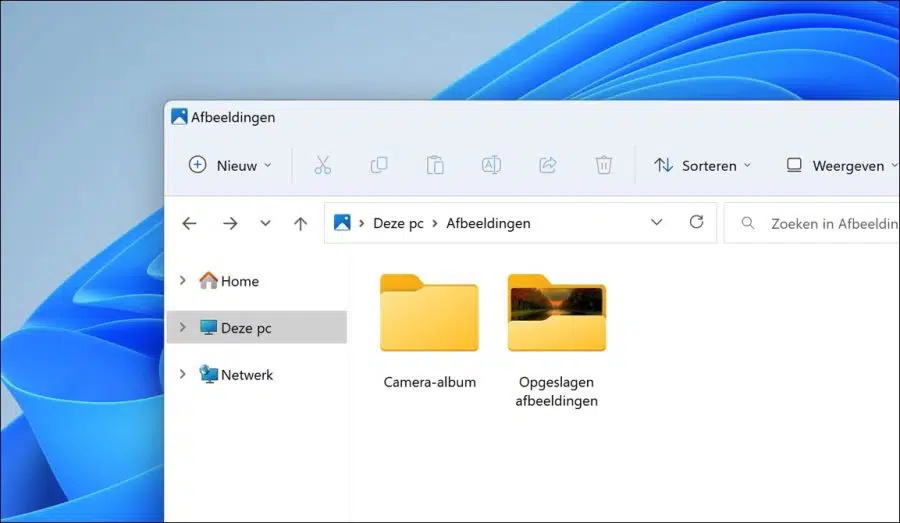Click the chevron before Deze pc in breadcrumb
The image size is (900, 523).
[x=362, y=223]
